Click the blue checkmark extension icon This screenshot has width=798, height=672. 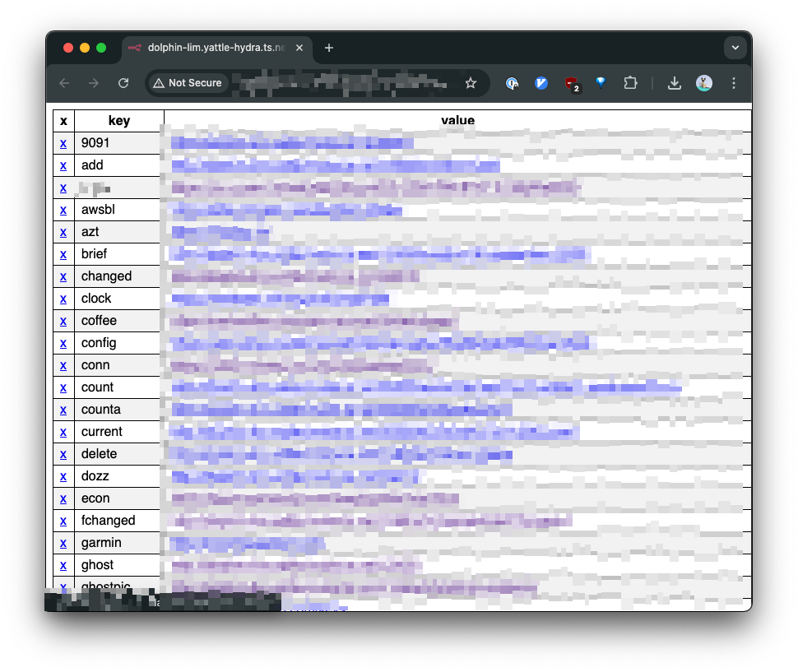point(541,83)
